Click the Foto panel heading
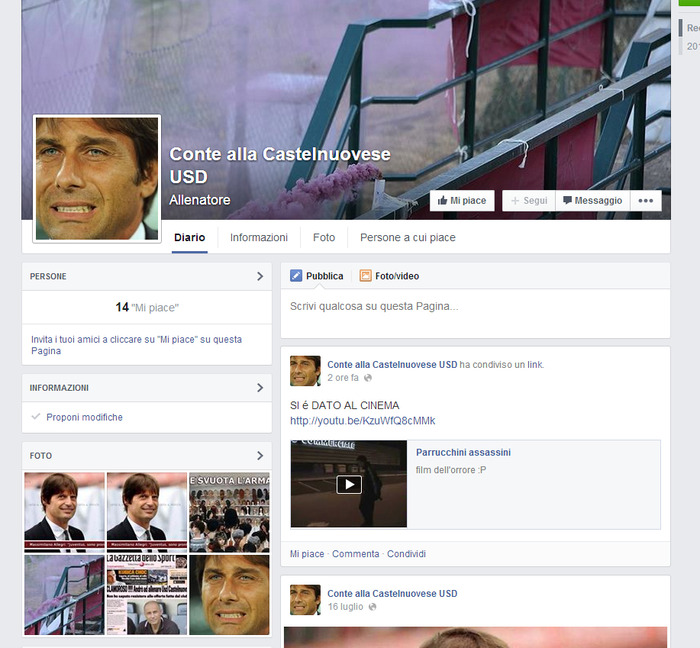Image resolution: width=700 pixels, height=648 pixels. [x=41, y=456]
